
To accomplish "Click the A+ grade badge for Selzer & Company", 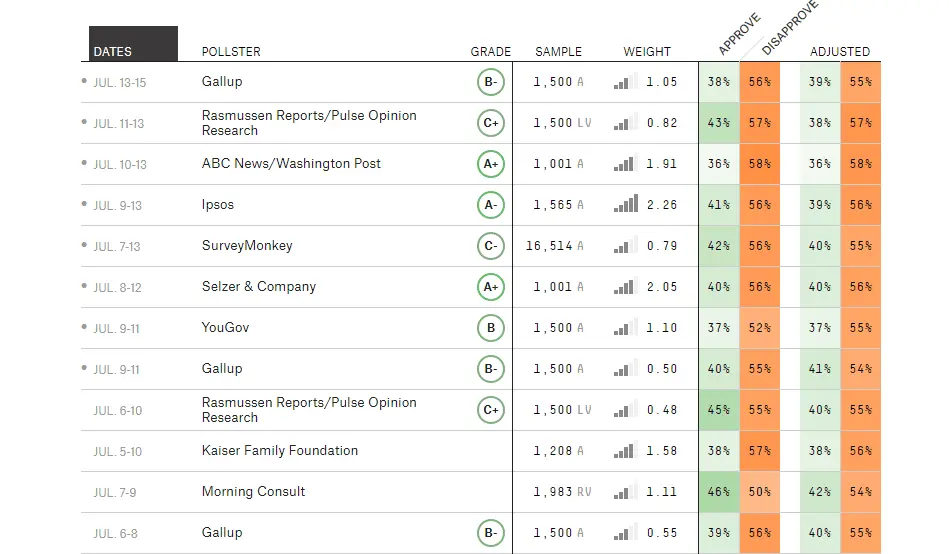I will click(x=490, y=287).
